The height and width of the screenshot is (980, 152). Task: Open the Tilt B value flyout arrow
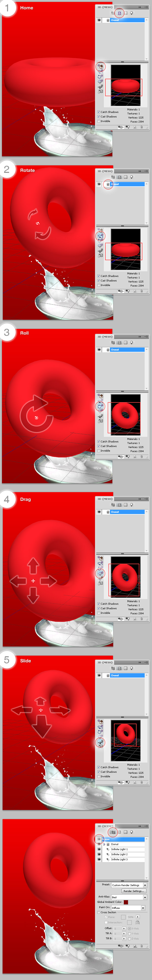click(x=124, y=938)
